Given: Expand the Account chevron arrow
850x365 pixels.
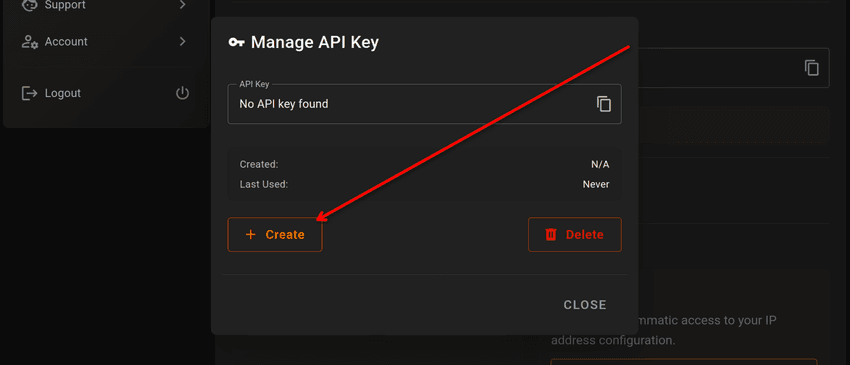Looking at the screenshot, I should pyautogui.click(x=183, y=42).
